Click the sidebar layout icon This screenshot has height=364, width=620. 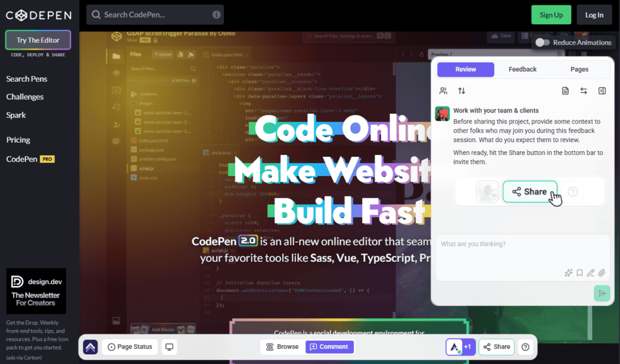(x=602, y=91)
